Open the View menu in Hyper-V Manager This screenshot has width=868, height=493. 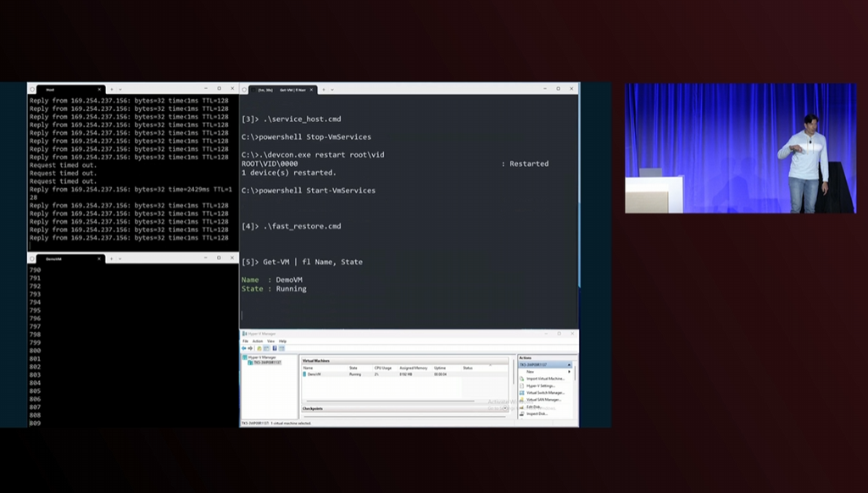point(270,341)
